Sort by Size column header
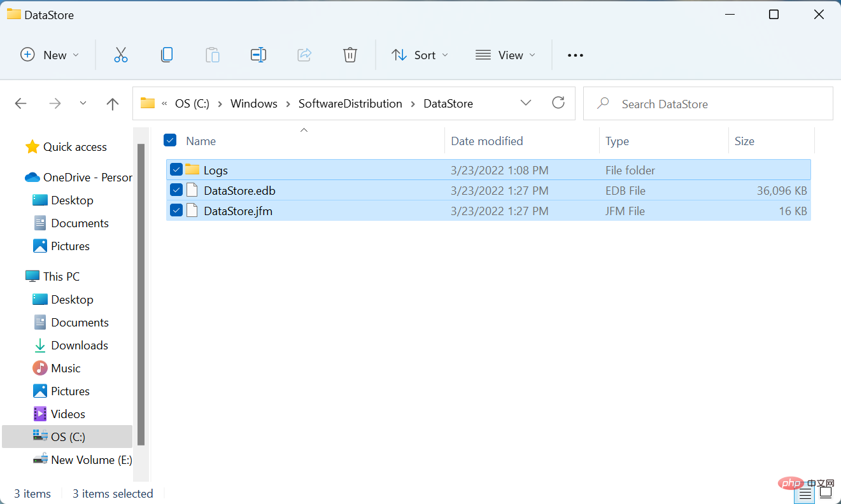The image size is (841, 504). click(772, 141)
